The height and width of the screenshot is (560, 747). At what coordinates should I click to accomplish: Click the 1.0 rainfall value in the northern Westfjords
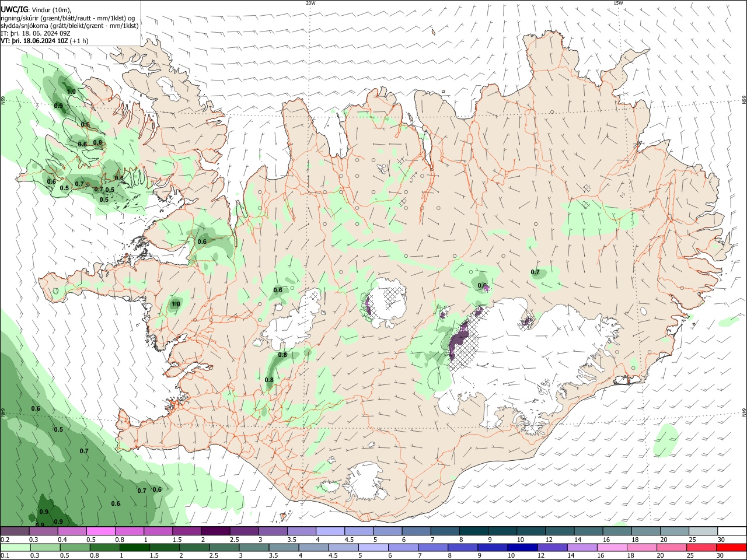point(71,92)
